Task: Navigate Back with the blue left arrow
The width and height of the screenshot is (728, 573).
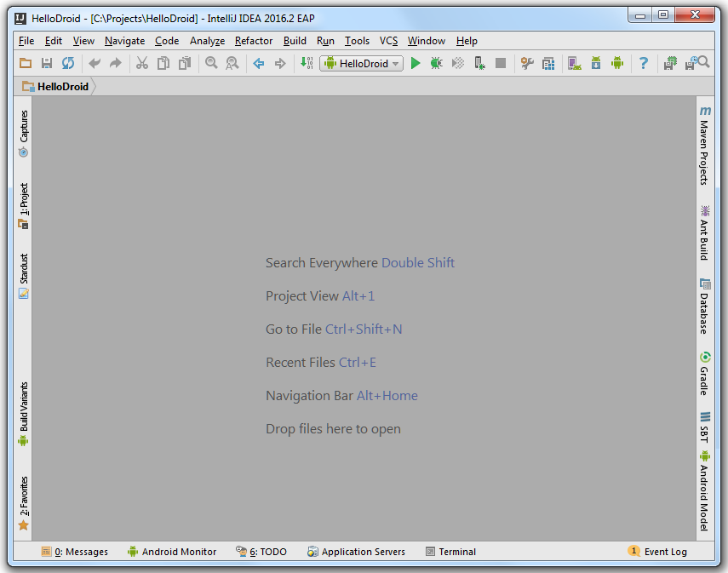Action: (259, 63)
